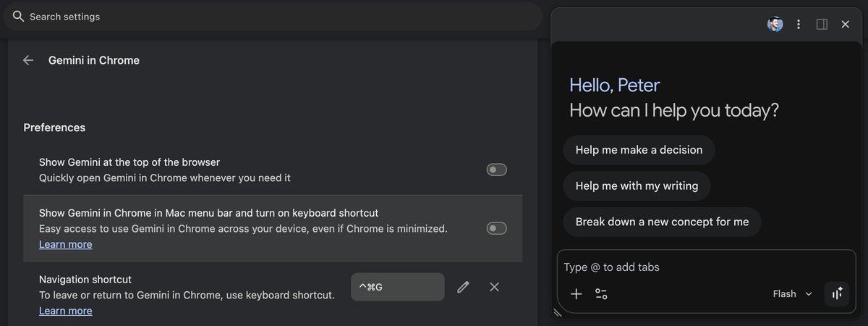Image resolution: width=868 pixels, height=326 pixels.
Task: Open three-dot menu in Gemini panel
Action: (x=799, y=24)
